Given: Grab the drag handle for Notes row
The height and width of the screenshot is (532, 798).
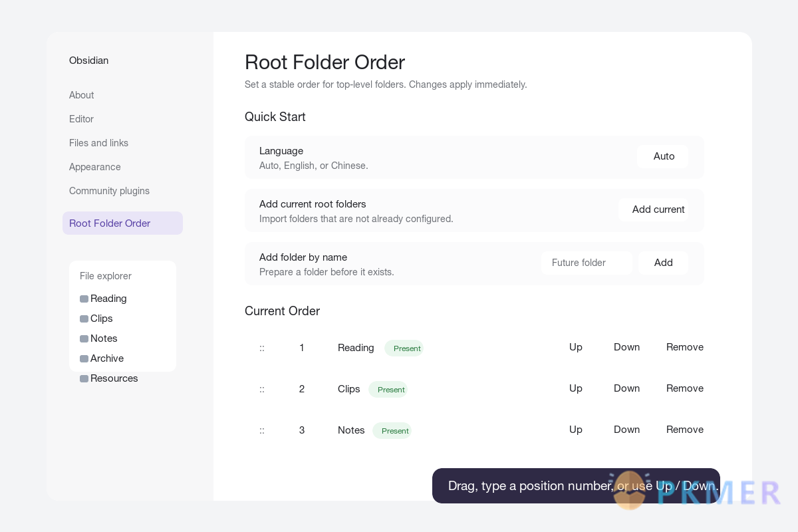Looking at the screenshot, I should coord(262,430).
